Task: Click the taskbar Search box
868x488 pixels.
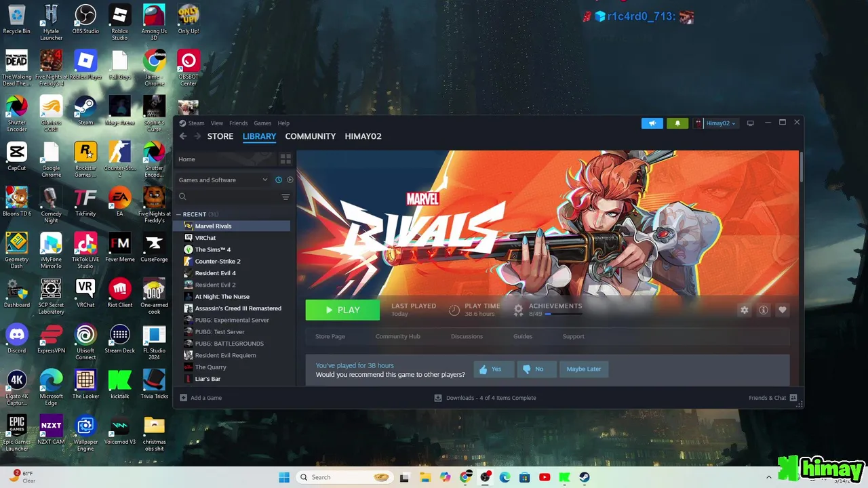Action: [346, 477]
